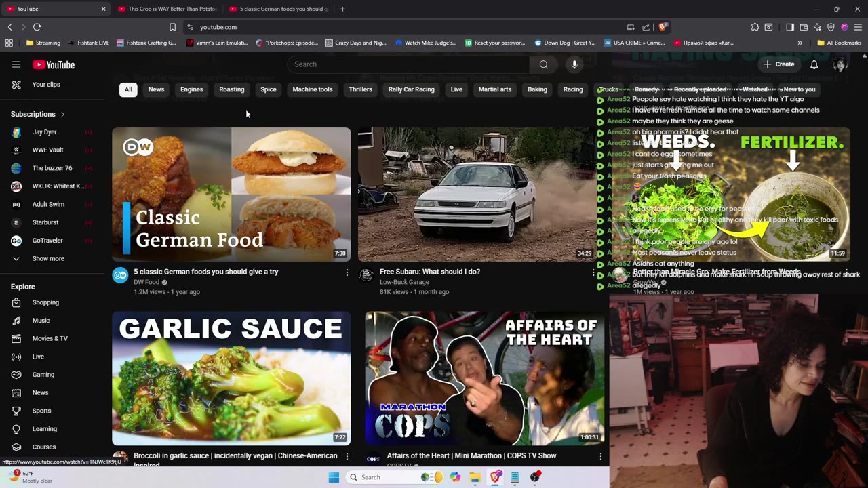Image resolution: width=868 pixels, height=488 pixels.
Task: Open the browser main menu
Action: (858, 27)
